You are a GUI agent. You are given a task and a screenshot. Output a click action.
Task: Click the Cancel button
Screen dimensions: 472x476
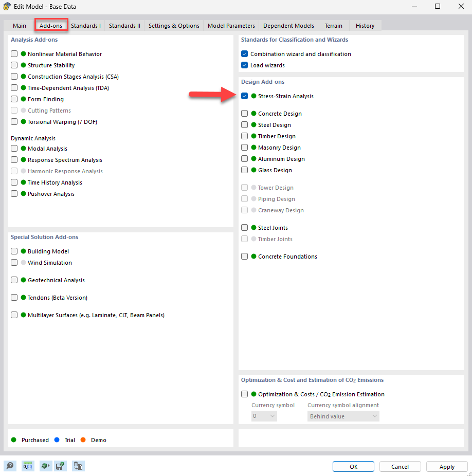(400, 467)
